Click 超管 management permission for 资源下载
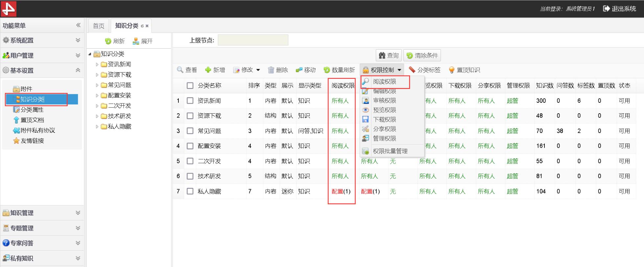The width and height of the screenshot is (644, 267). click(512, 116)
